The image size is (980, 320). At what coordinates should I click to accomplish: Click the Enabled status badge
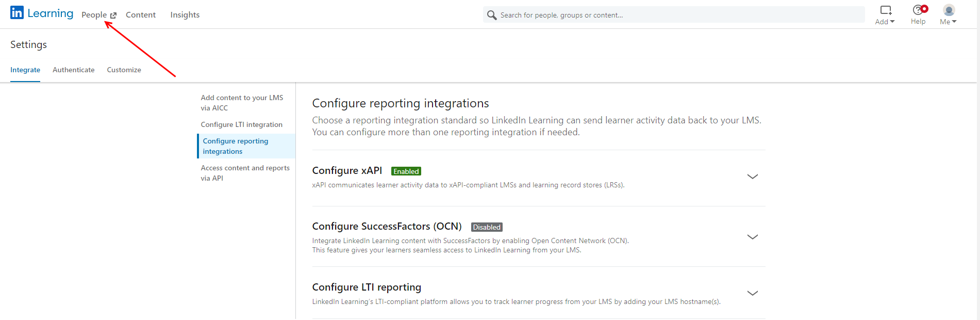tap(406, 171)
